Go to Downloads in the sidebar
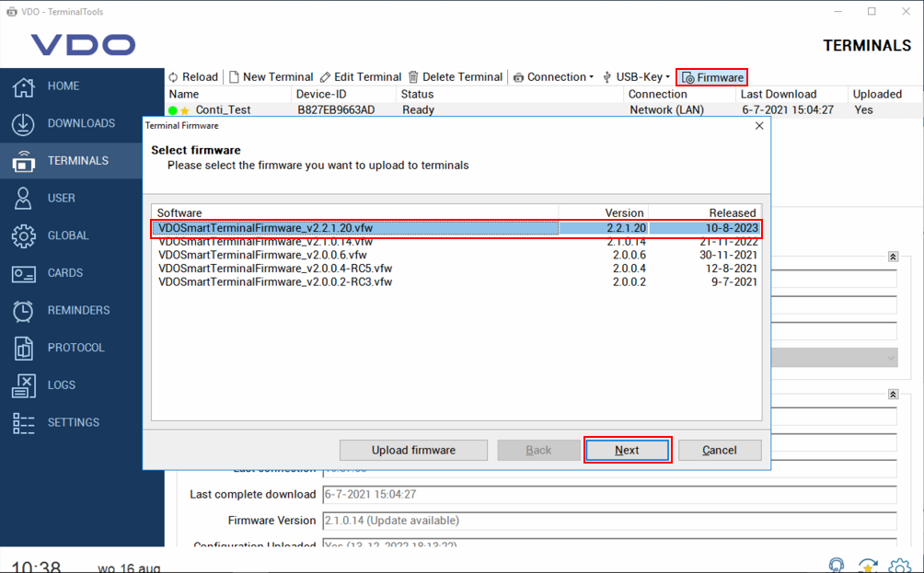This screenshot has width=924, height=573. coord(64,123)
